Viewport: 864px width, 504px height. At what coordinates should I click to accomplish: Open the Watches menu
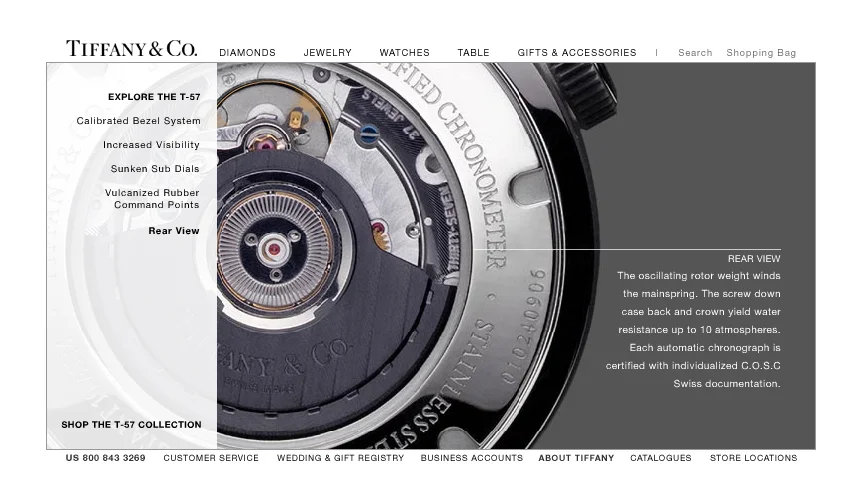coord(404,53)
